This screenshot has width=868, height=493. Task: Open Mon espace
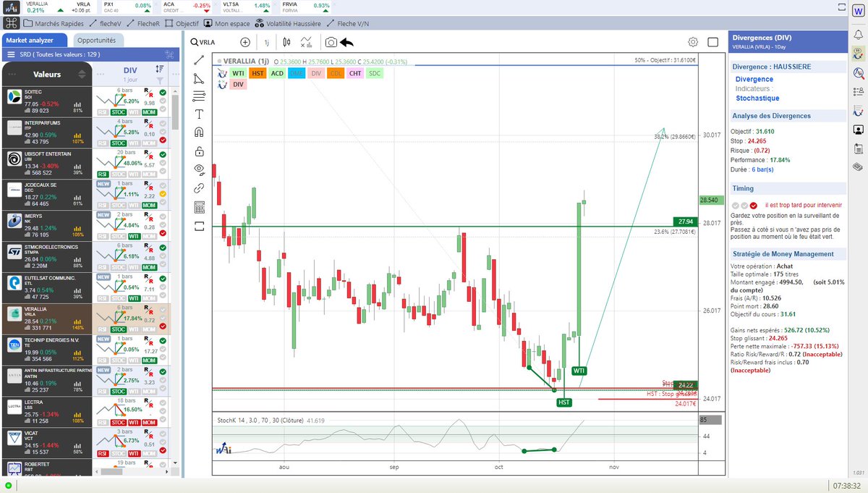(x=226, y=24)
